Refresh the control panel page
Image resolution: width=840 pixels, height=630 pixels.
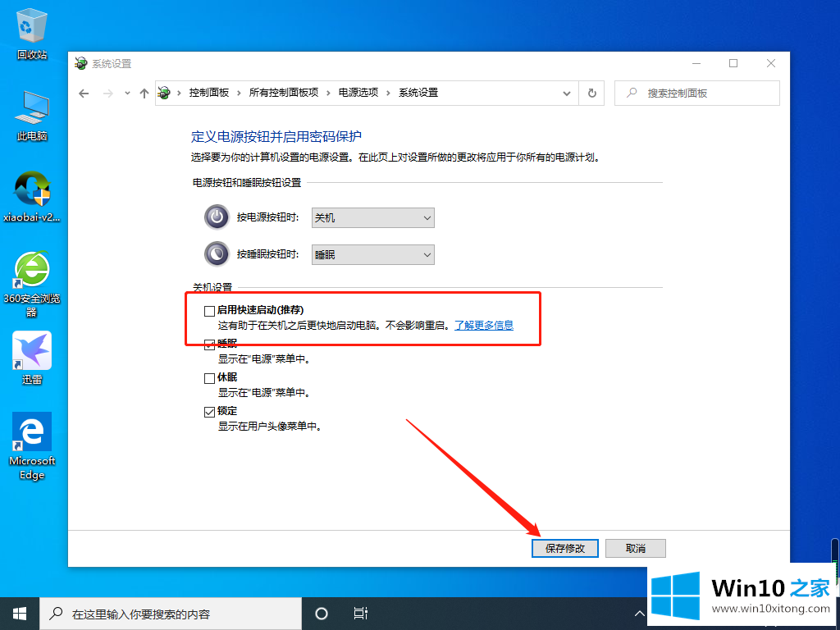[x=592, y=94]
